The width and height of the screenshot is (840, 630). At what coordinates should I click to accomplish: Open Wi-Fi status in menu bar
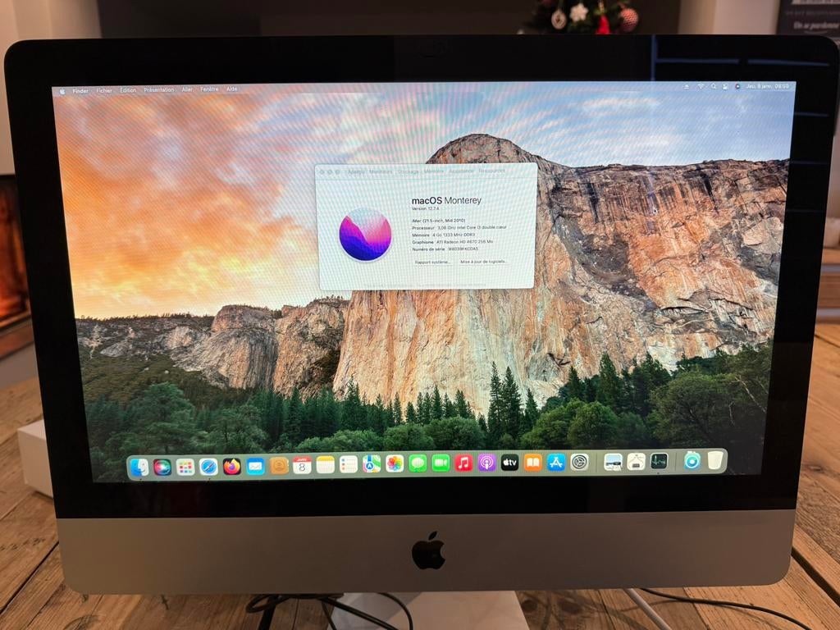click(x=701, y=86)
